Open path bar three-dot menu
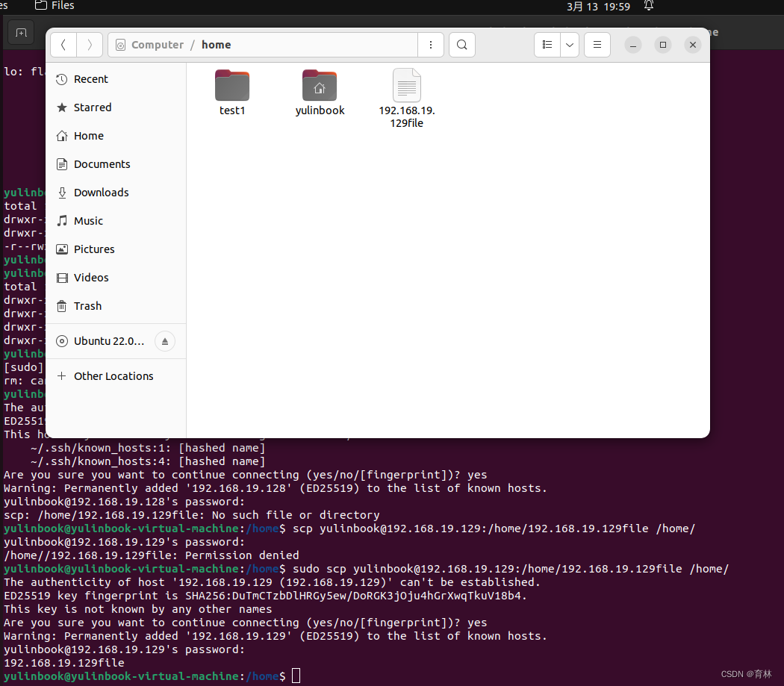 (x=430, y=45)
